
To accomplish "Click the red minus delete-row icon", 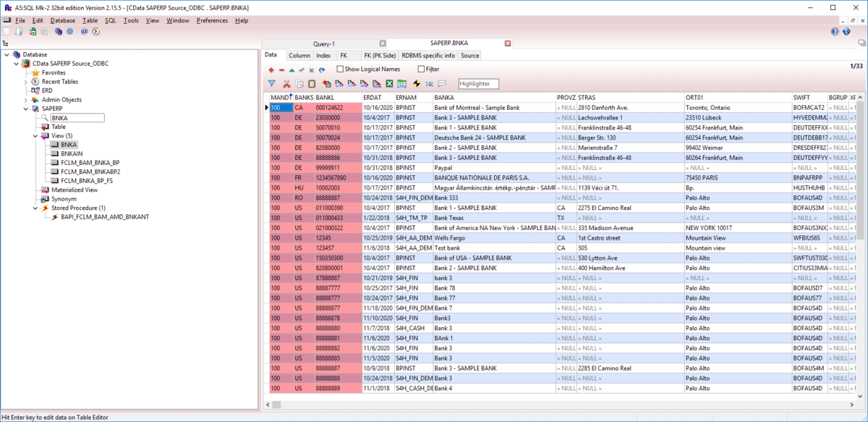I will [281, 69].
